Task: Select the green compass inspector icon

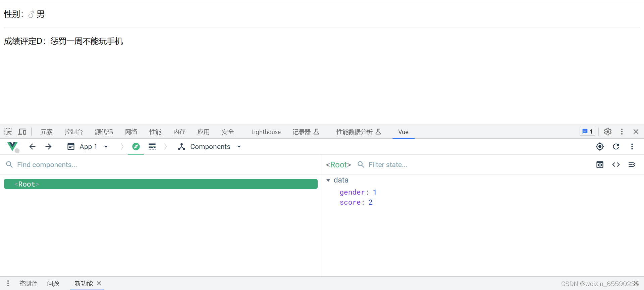Action: click(x=136, y=147)
